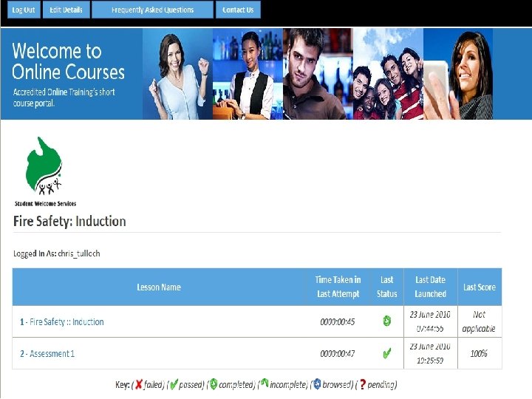Click the red failed X icon in the key

pyautogui.click(x=138, y=384)
